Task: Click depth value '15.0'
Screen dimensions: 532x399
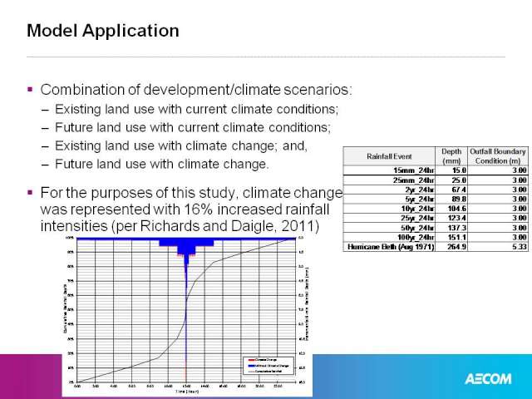Action: coord(459,170)
